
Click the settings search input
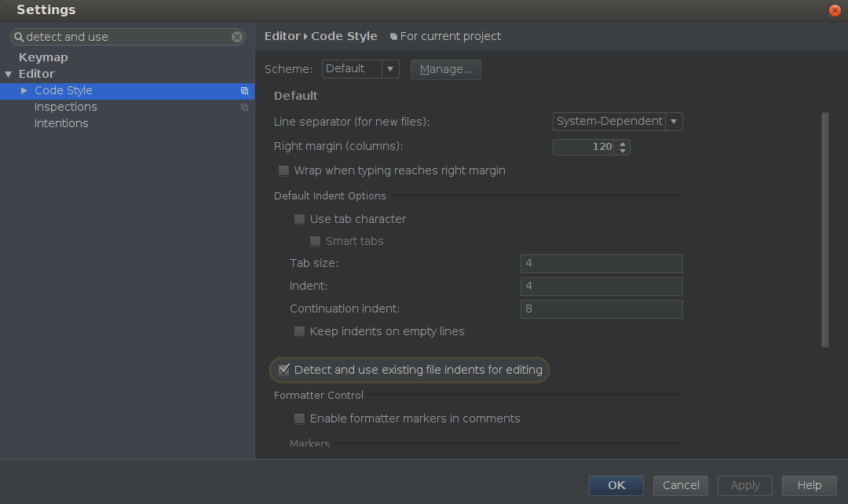pos(128,37)
